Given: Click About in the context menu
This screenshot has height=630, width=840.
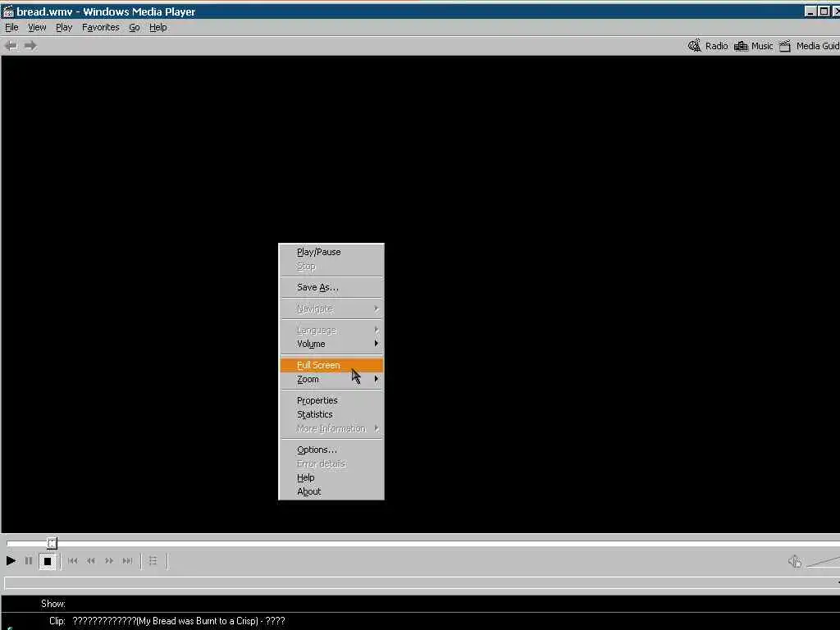Looking at the screenshot, I should tap(331, 492).
